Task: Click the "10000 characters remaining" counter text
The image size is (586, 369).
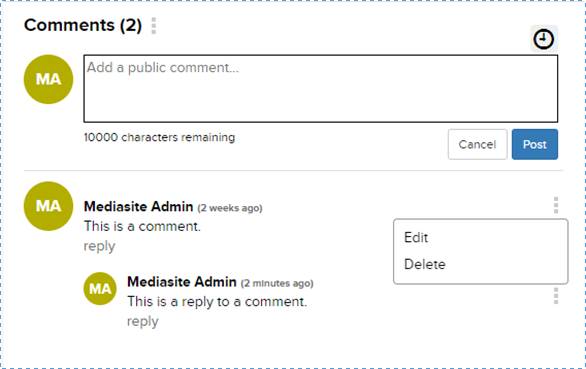Action: pyautogui.click(x=159, y=137)
